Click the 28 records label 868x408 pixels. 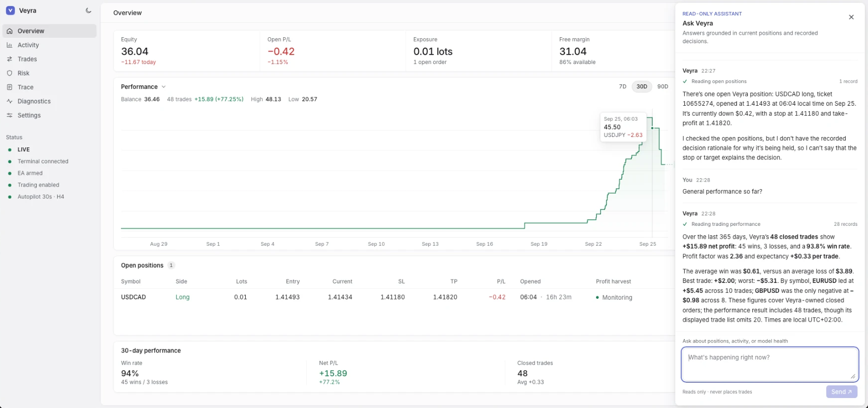click(x=846, y=224)
